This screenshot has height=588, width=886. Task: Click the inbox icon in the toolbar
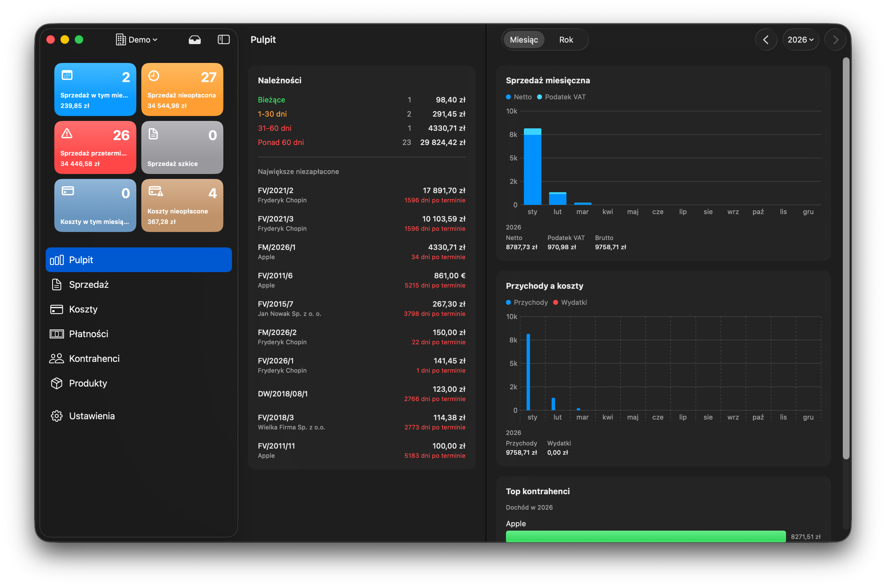pyautogui.click(x=195, y=39)
